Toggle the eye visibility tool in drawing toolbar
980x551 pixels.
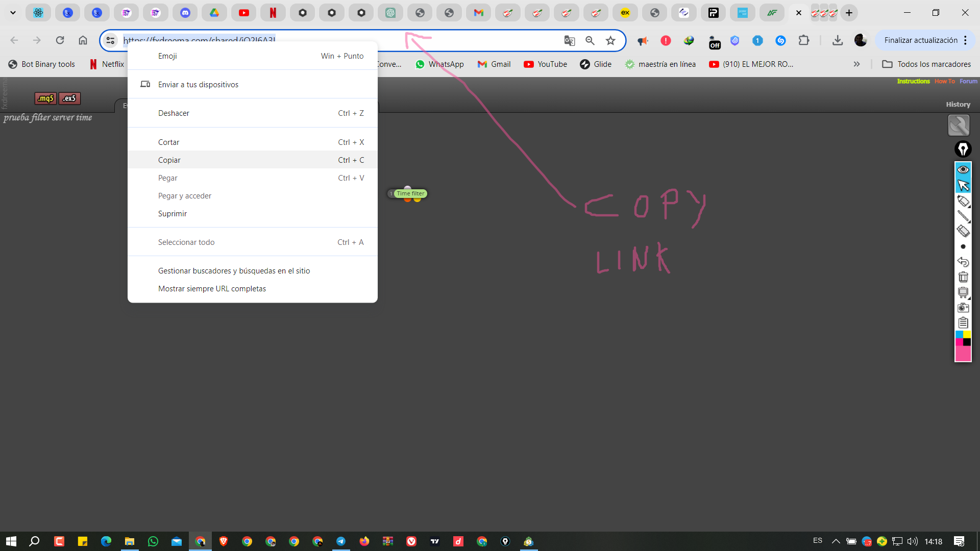pos(963,169)
